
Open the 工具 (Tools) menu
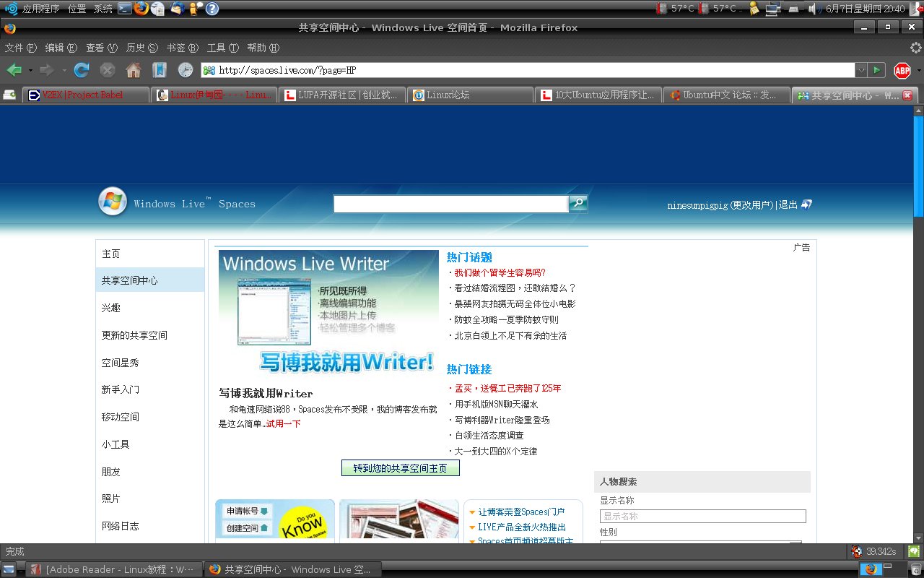222,48
